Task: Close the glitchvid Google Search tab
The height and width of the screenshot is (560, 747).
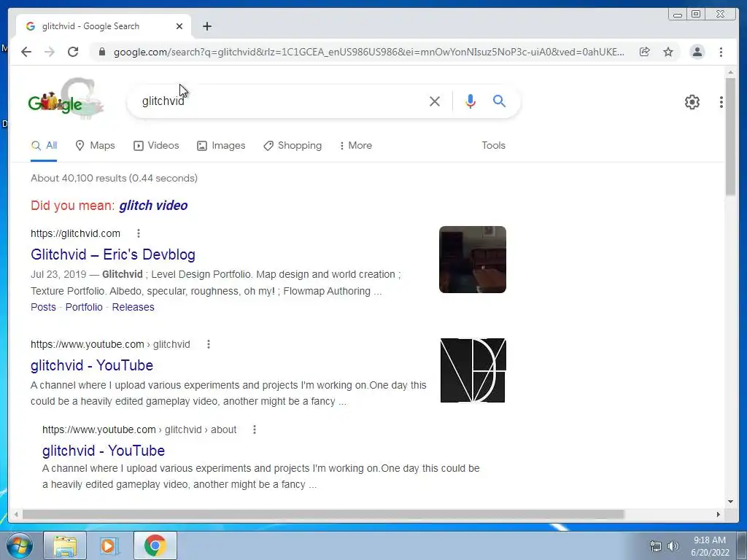Action: click(x=179, y=26)
